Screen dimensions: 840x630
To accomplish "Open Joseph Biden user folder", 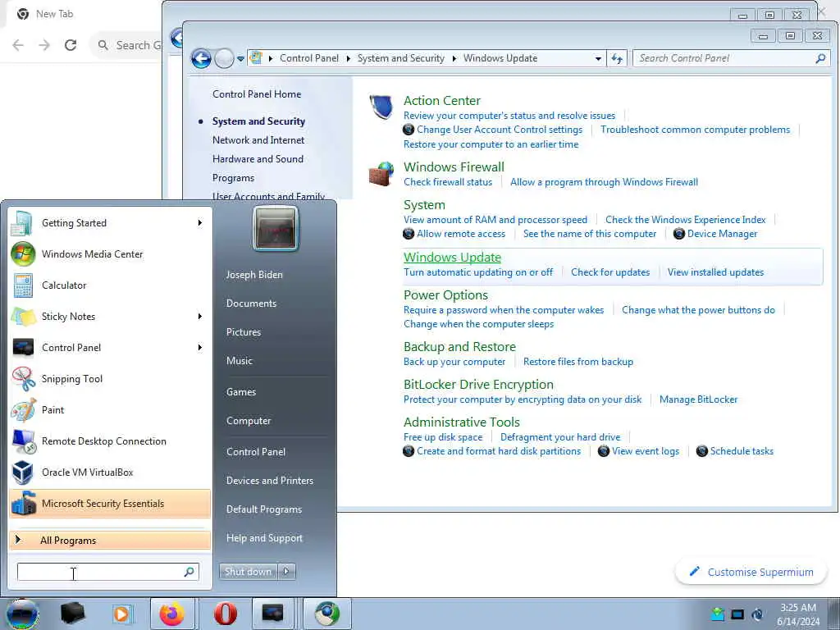I will click(254, 275).
